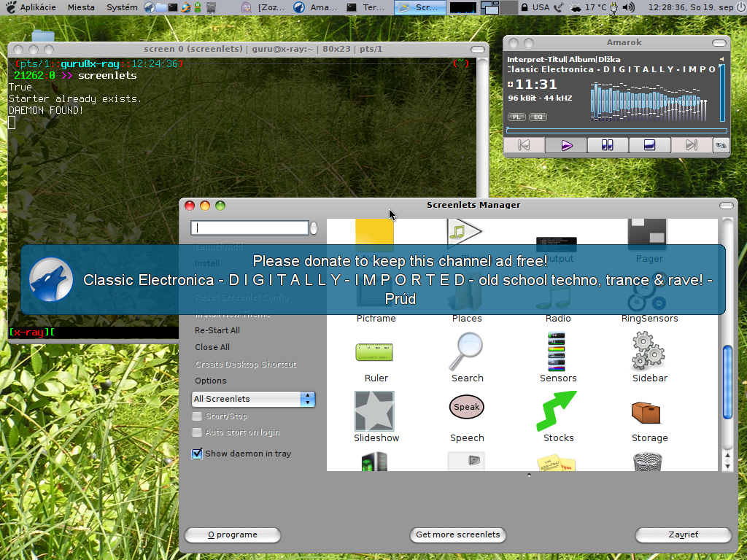Image resolution: width=747 pixels, height=560 pixels.
Task: Select the Speech screenlet icon
Action: (x=466, y=407)
